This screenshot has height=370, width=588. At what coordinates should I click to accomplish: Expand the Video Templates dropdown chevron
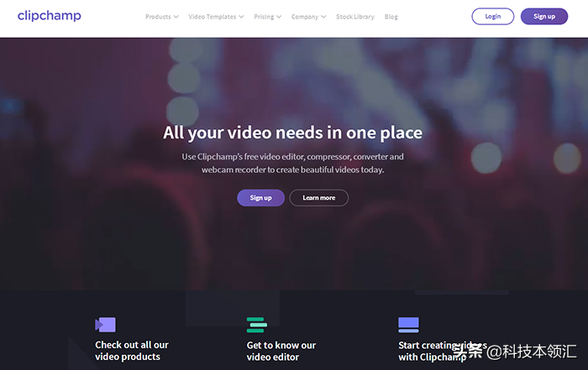(x=241, y=17)
